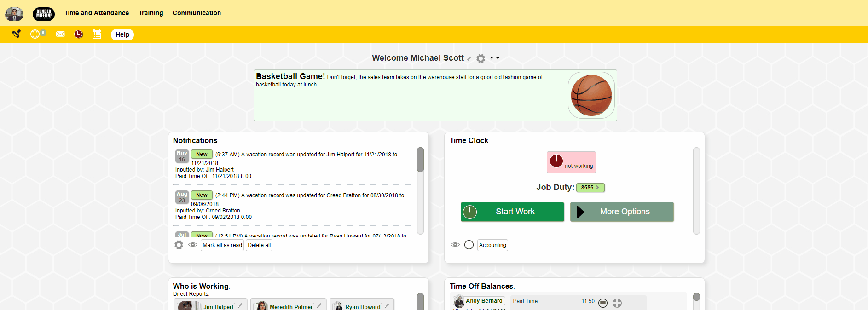Viewport: 868px width, 310px height.
Task: Click the swap layout arrows icon
Action: coord(495,58)
